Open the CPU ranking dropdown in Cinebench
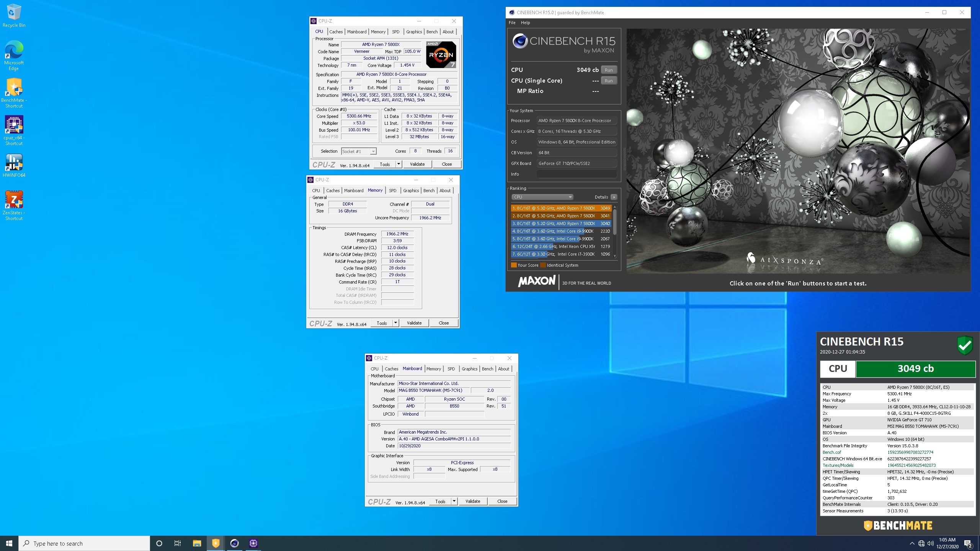 coord(542,197)
